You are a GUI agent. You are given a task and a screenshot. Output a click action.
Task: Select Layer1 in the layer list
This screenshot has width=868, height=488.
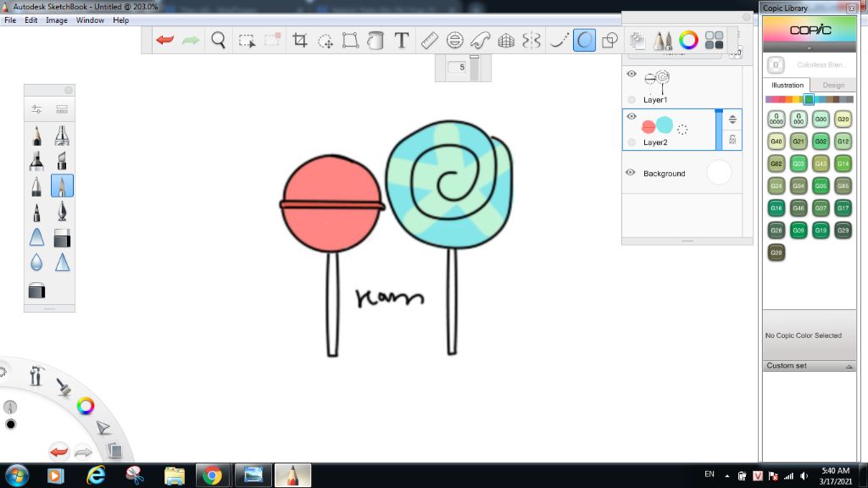pyautogui.click(x=682, y=87)
